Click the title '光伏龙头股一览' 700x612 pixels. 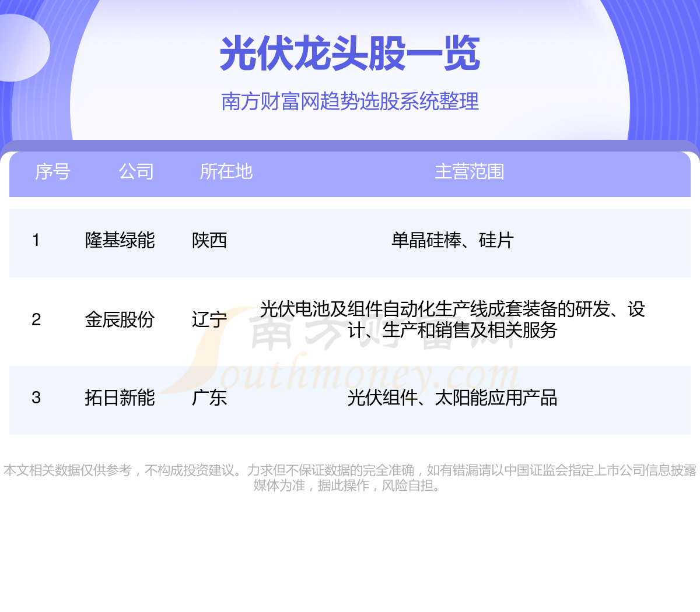pos(350,54)
